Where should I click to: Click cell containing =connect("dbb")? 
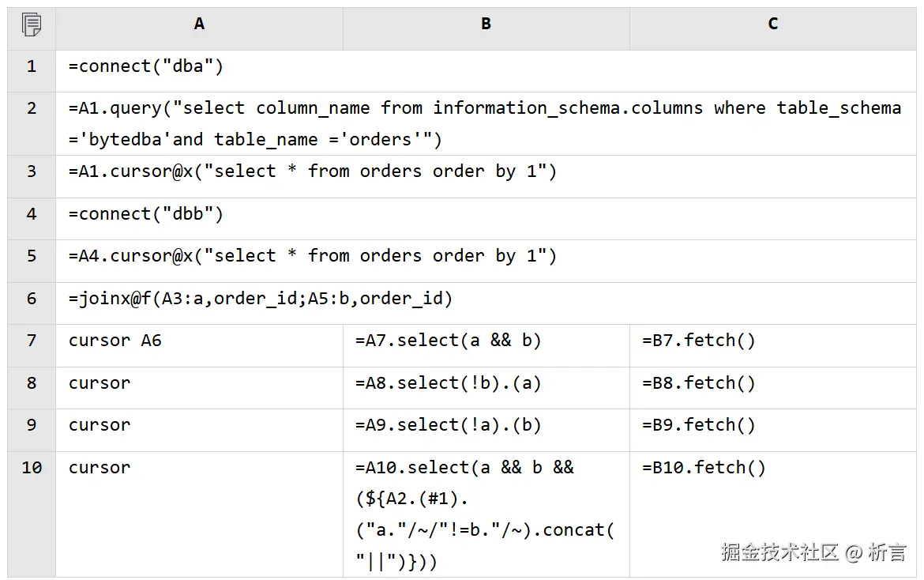coord(146,214)
